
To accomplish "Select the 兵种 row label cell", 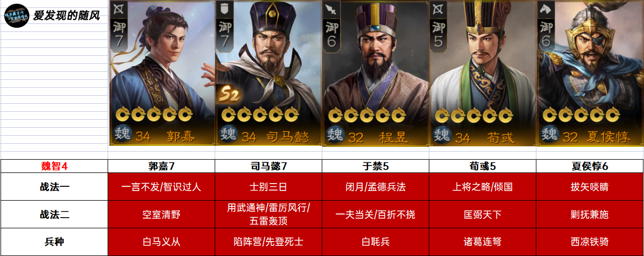I will point(54,242).
